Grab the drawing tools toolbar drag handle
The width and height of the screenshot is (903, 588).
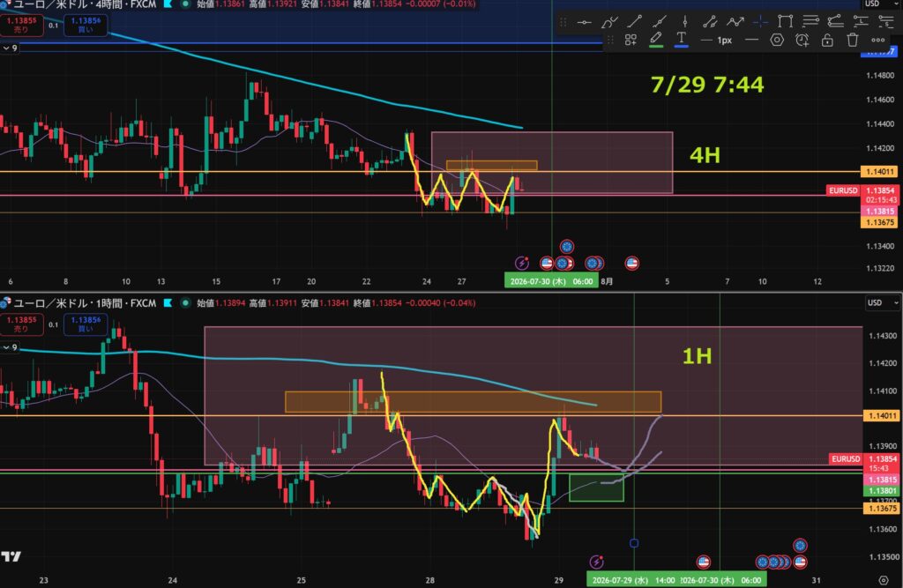pyautogui.click(x=563, y=22)
